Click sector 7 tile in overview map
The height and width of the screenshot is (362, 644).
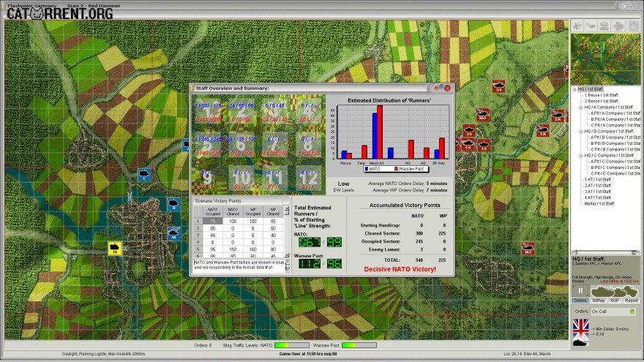pos(274,145)
